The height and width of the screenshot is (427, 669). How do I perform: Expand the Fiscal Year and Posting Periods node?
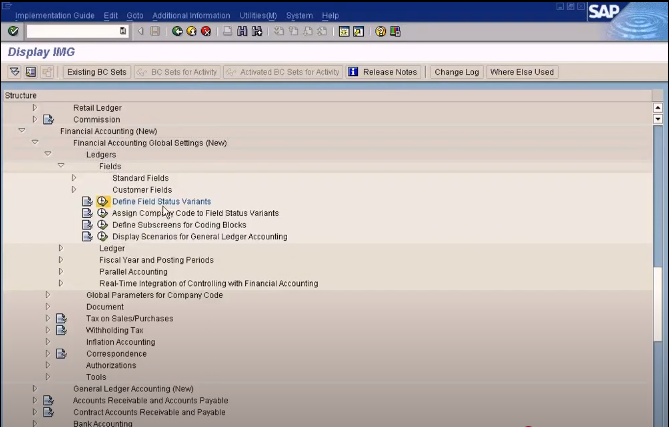[x=61, y=259]
